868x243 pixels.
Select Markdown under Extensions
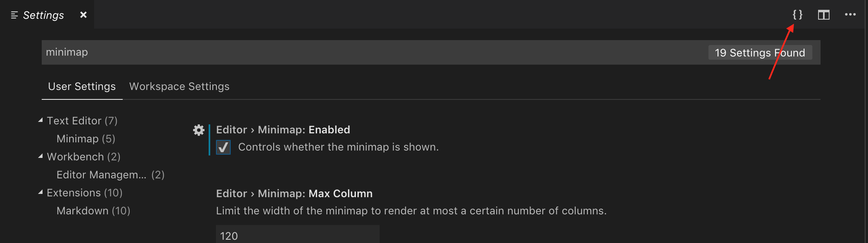[93, 211]
